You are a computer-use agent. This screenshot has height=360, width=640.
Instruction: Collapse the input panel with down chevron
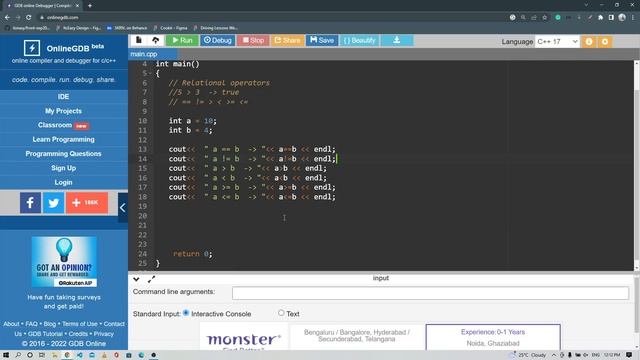136,279
